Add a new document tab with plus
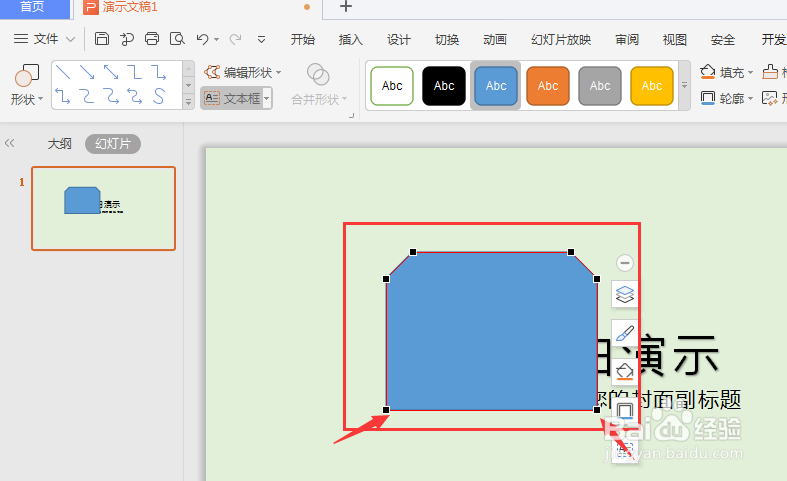 click(x=346, y=7)
